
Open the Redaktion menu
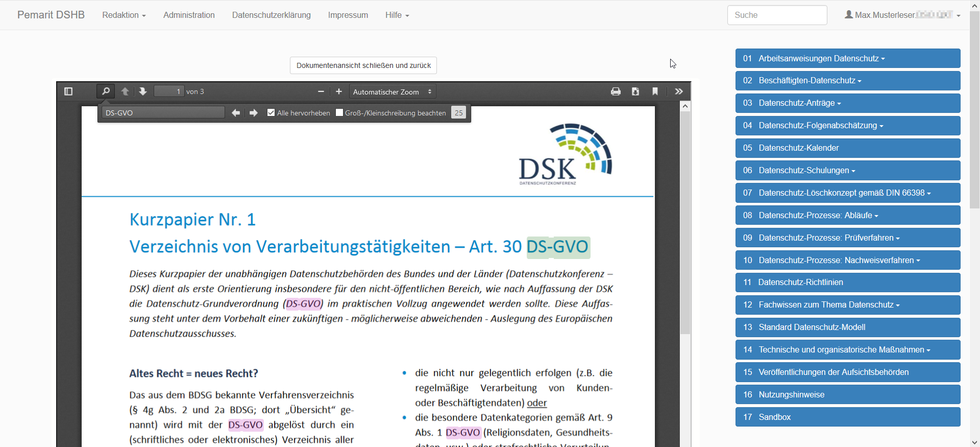coord(124,15)
